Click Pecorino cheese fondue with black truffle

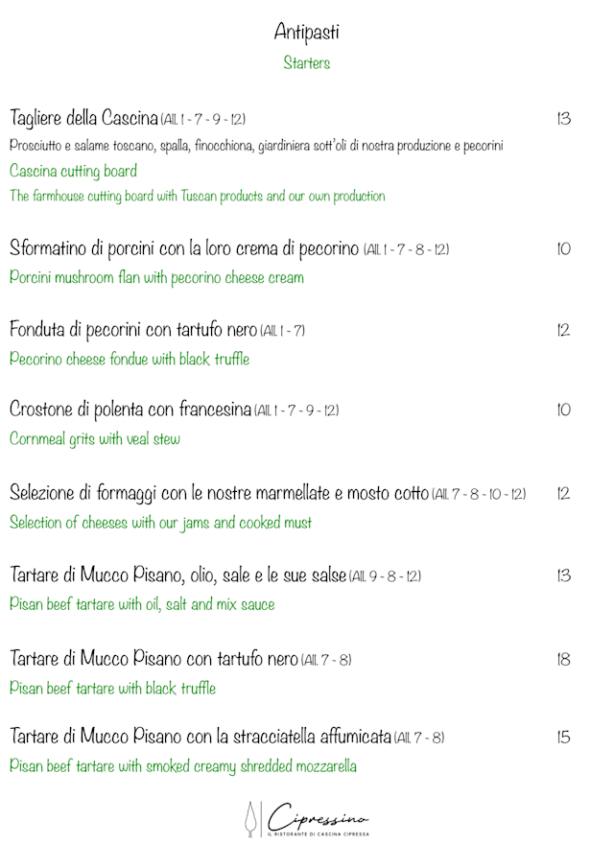click(x=130, y=360)
